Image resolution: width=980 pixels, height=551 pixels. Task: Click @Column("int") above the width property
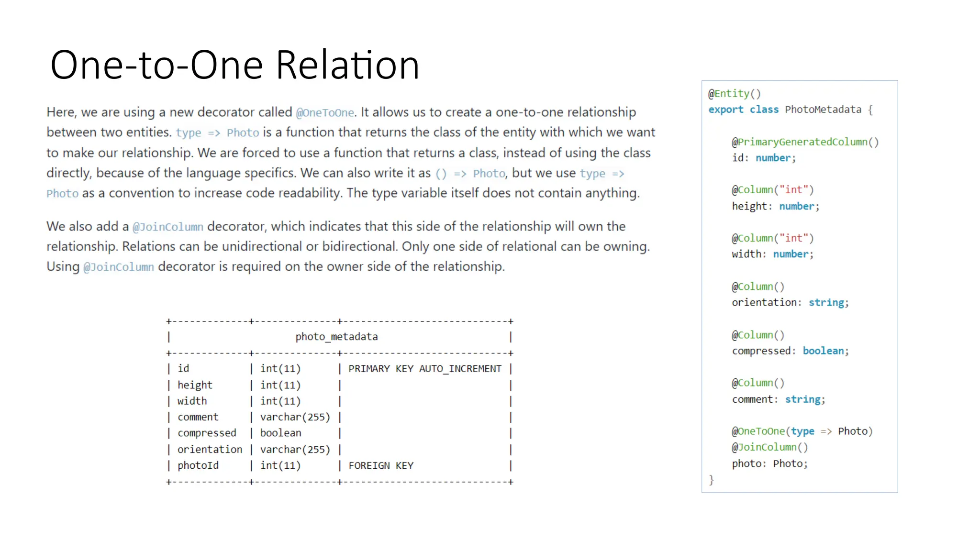(x=772, y=238)
